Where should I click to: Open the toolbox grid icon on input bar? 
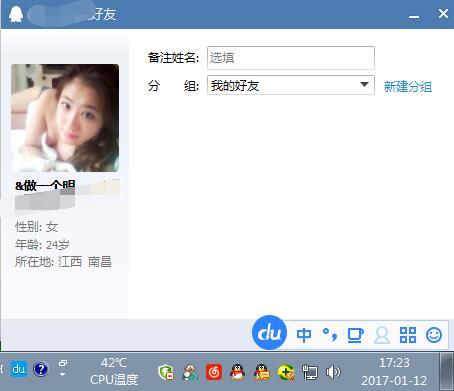408,335
